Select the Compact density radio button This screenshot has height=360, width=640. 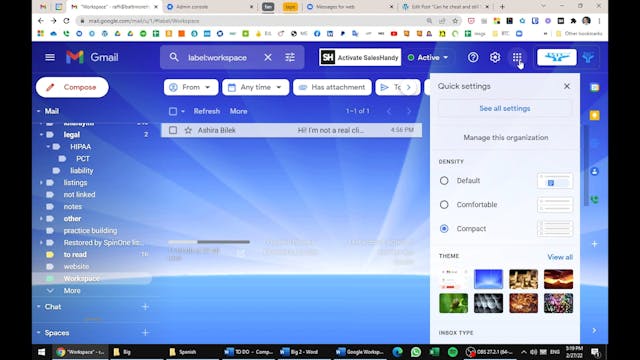click(x=444, y=229)
